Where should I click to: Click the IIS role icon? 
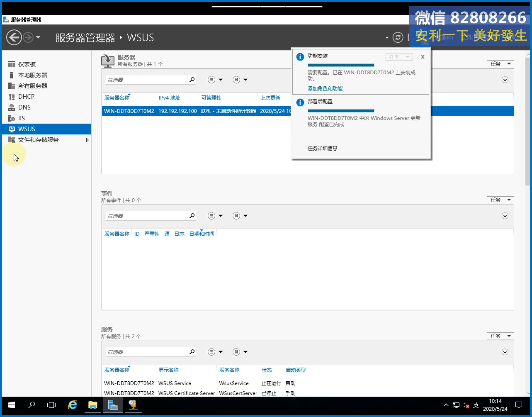pos(12,118)
